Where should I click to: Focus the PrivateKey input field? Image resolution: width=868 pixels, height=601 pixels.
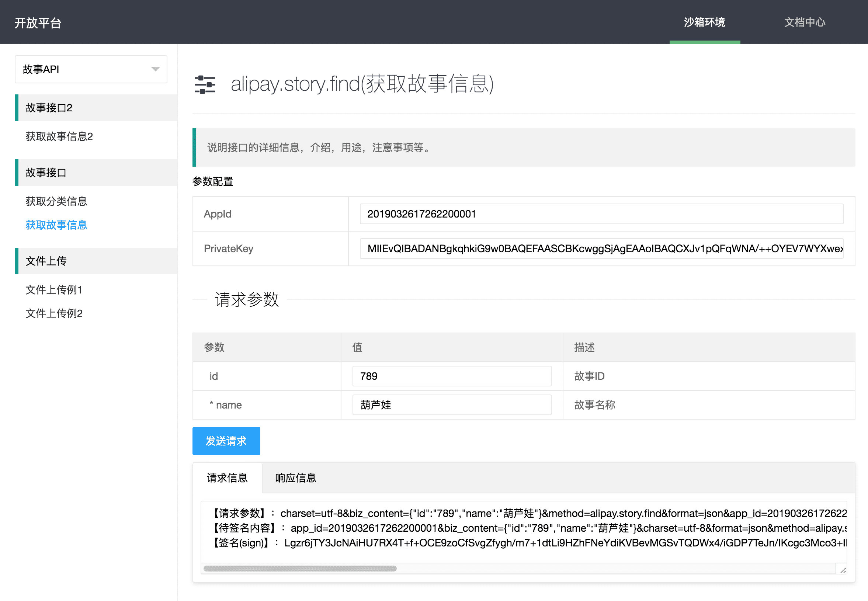click(x=601, y=249)
